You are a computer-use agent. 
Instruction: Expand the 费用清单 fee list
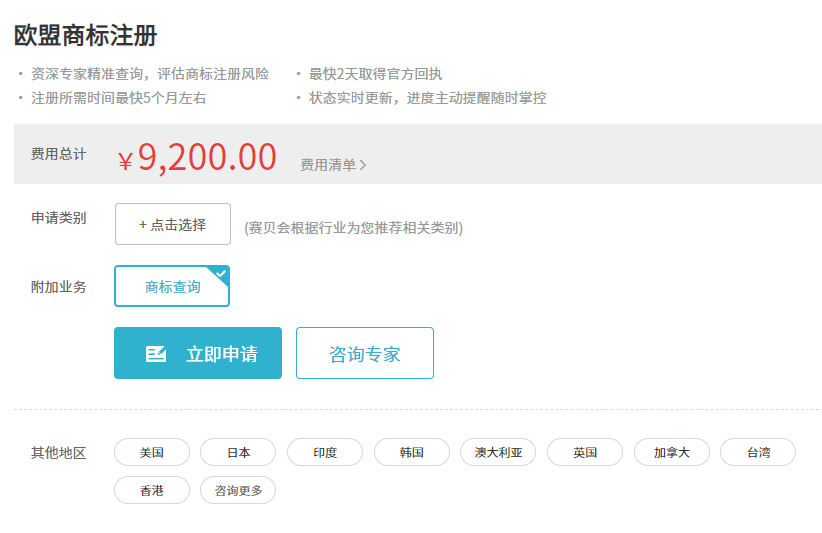328,165
